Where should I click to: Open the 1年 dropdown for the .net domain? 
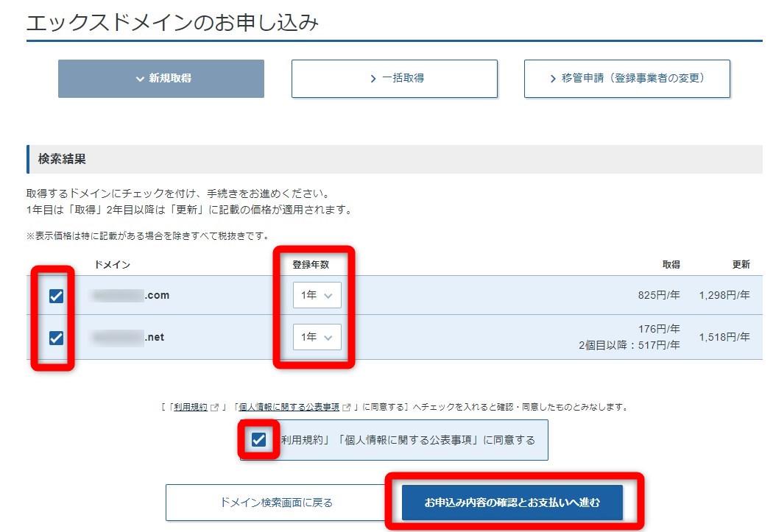pyautogui.click(x=317, y=337)
